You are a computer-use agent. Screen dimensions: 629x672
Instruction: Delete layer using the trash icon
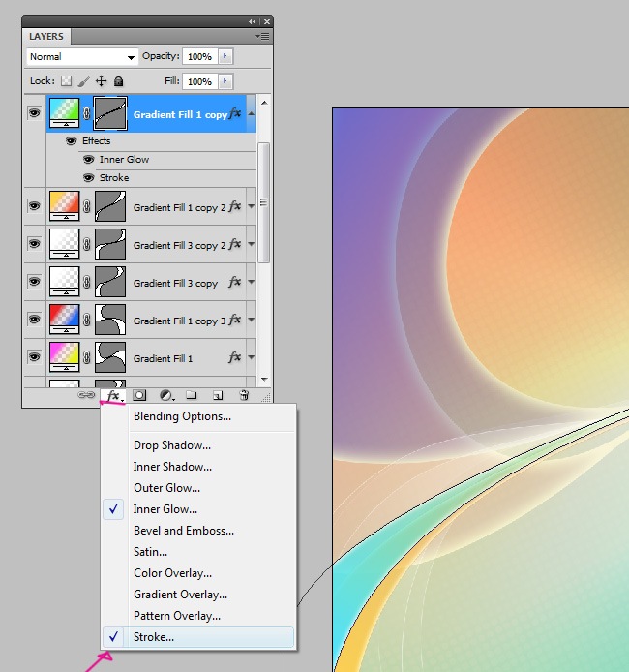coord(244,395)
